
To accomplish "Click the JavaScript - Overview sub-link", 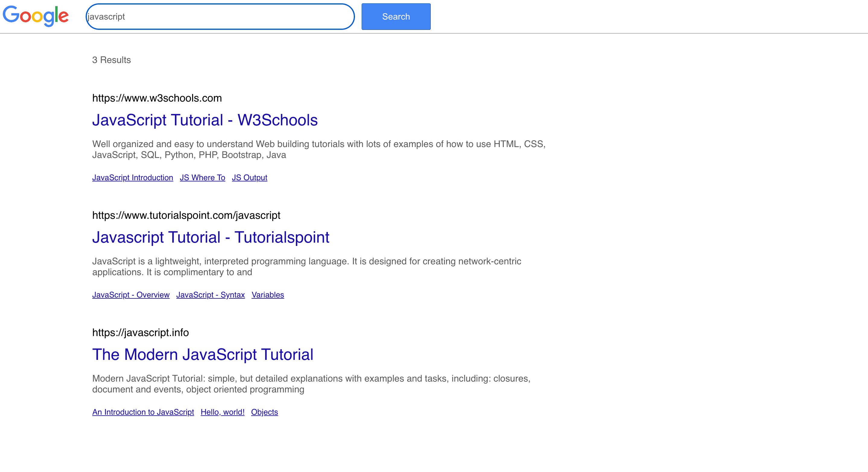I will click(x=130, y=295).
